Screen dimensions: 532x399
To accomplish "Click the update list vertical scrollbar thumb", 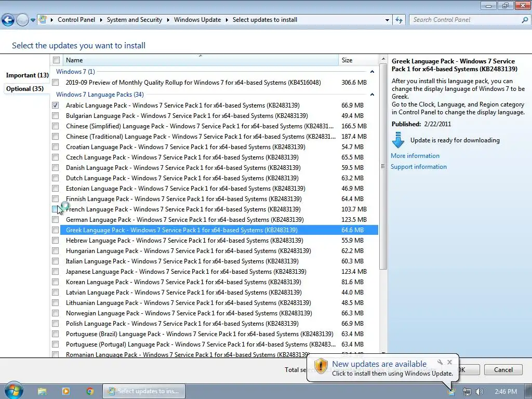I will (383, 166).
